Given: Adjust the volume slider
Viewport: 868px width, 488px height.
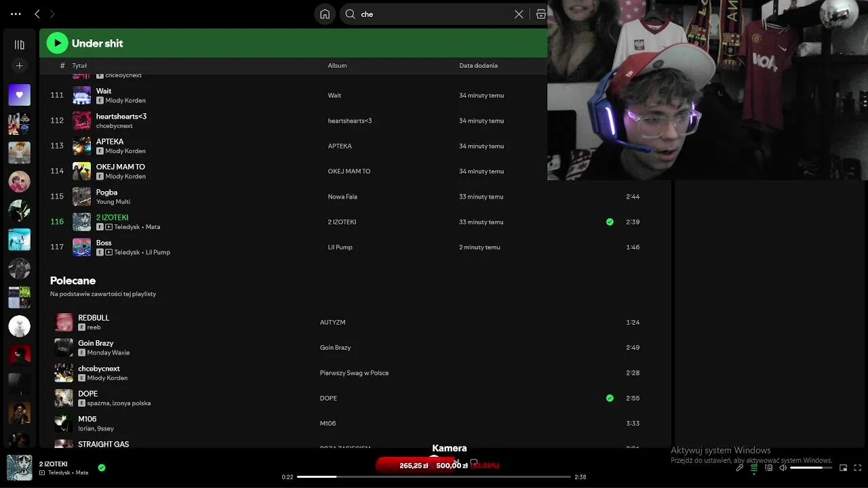Looking at the screenshot, I should coord(810,468).
